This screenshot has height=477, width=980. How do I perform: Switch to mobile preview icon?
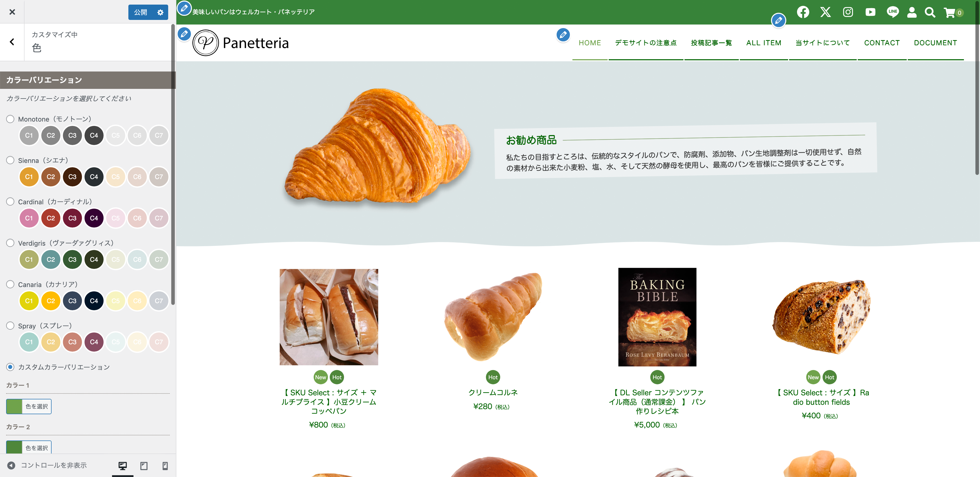click(165, 465)
